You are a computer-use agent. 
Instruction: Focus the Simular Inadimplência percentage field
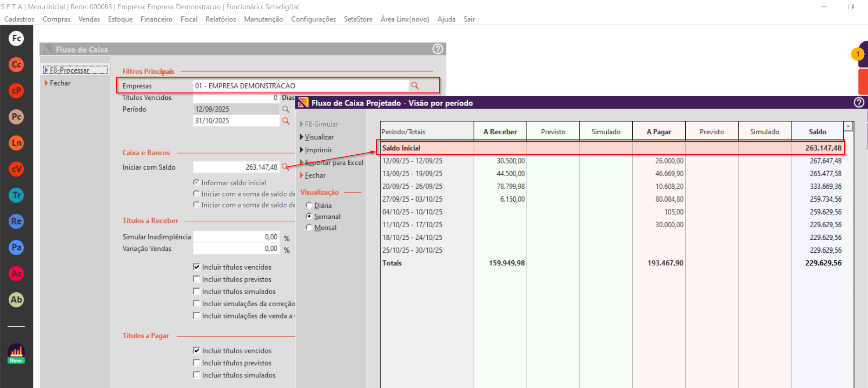point(236,237)
